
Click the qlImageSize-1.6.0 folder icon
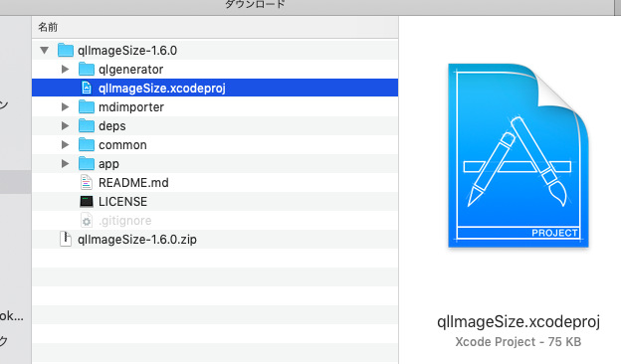(66, 51)
